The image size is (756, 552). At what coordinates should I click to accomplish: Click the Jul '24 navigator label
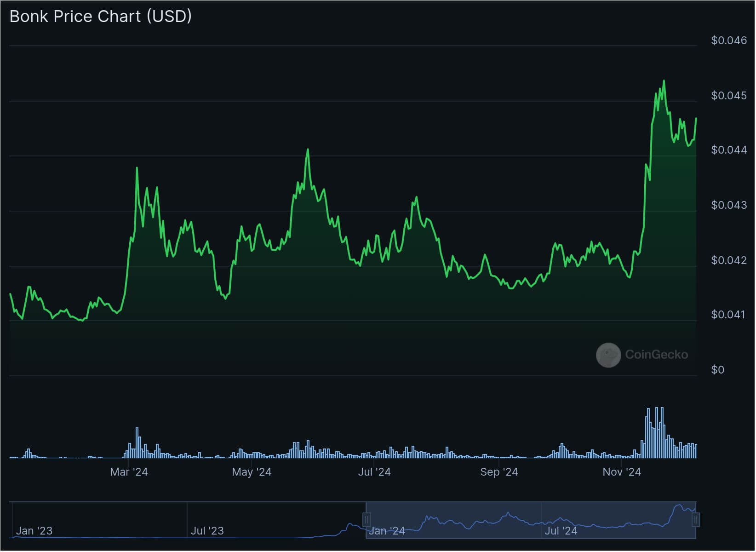click(561, 531)
